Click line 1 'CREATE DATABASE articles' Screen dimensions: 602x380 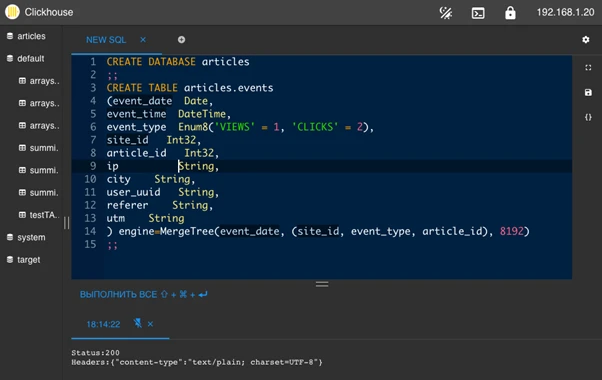[178, 62]
